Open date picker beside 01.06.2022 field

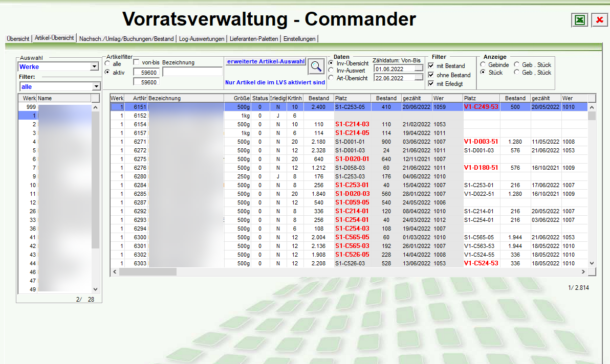[x=419, y=69]
